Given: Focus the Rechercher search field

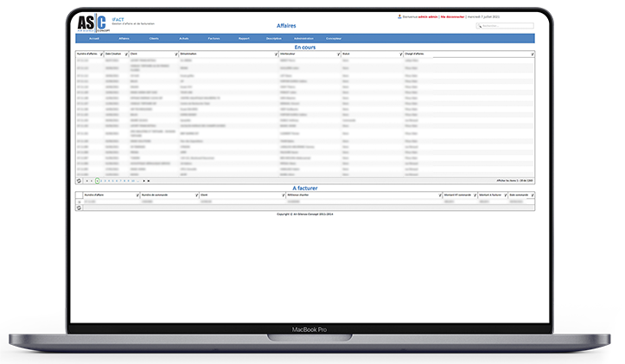Looking at the screenshot, I should click(505, 26).
